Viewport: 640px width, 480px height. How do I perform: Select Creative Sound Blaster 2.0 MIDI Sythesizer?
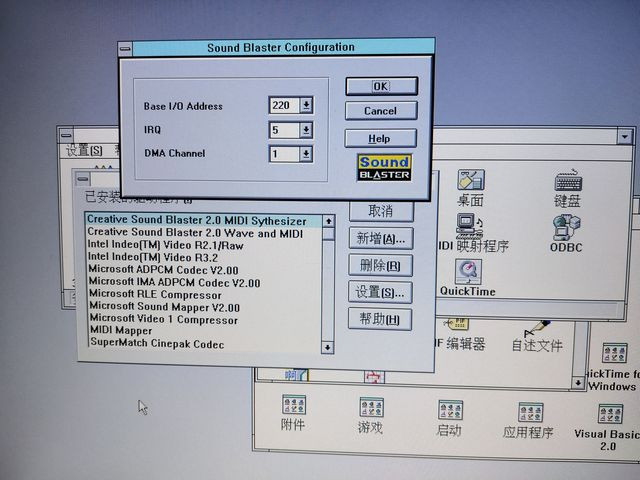pyautogui.click(x=203, y=220)
